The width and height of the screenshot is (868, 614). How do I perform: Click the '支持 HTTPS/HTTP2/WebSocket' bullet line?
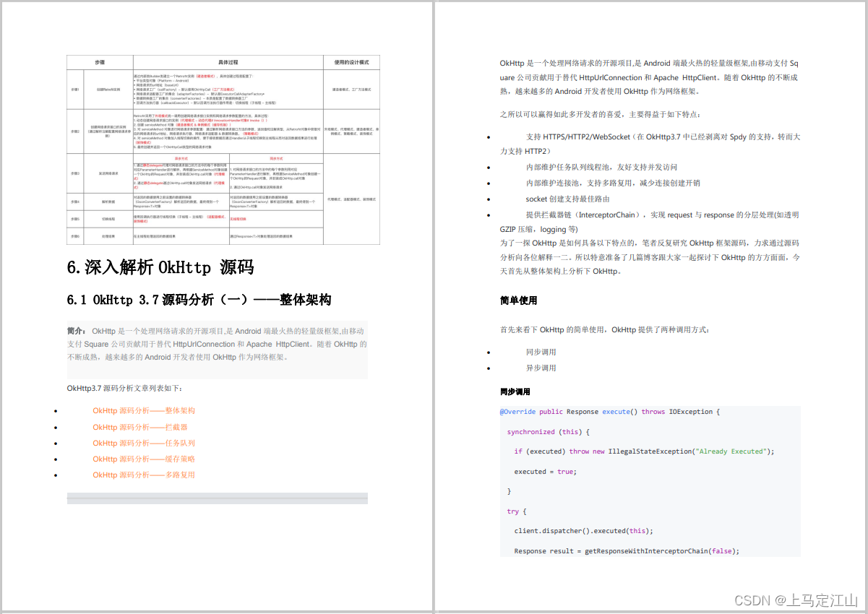tap(650, 143)
